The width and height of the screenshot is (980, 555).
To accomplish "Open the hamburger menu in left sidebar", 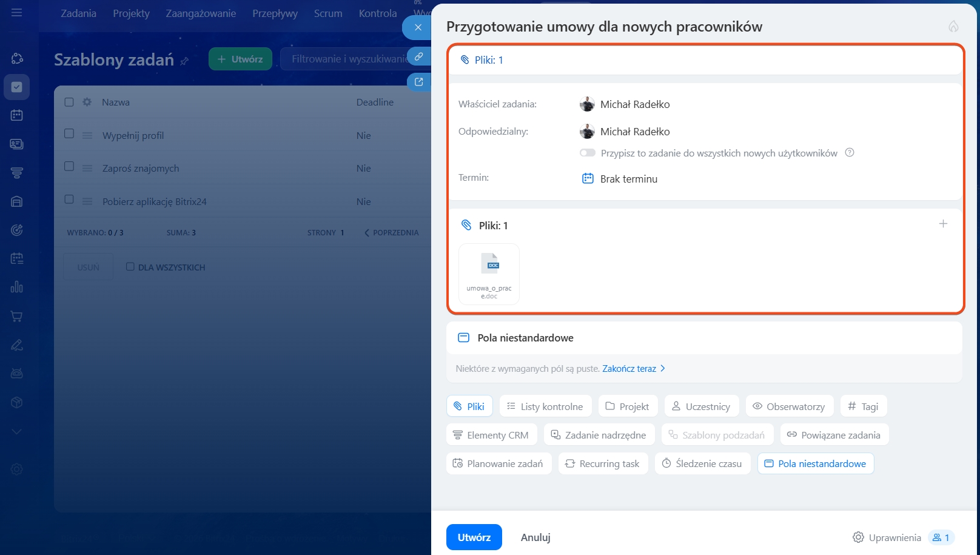I will coord(17,13).
